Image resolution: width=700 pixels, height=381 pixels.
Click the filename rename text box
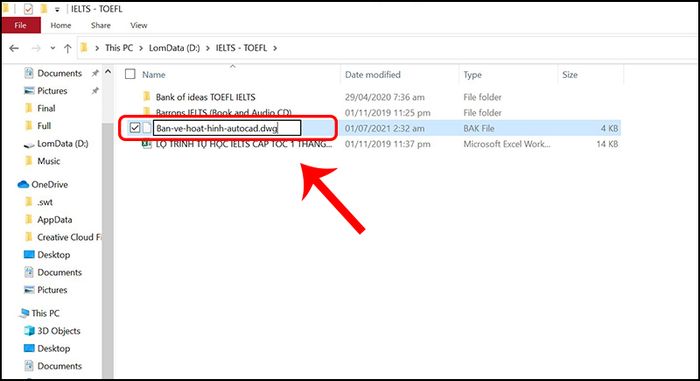point(227,128)
